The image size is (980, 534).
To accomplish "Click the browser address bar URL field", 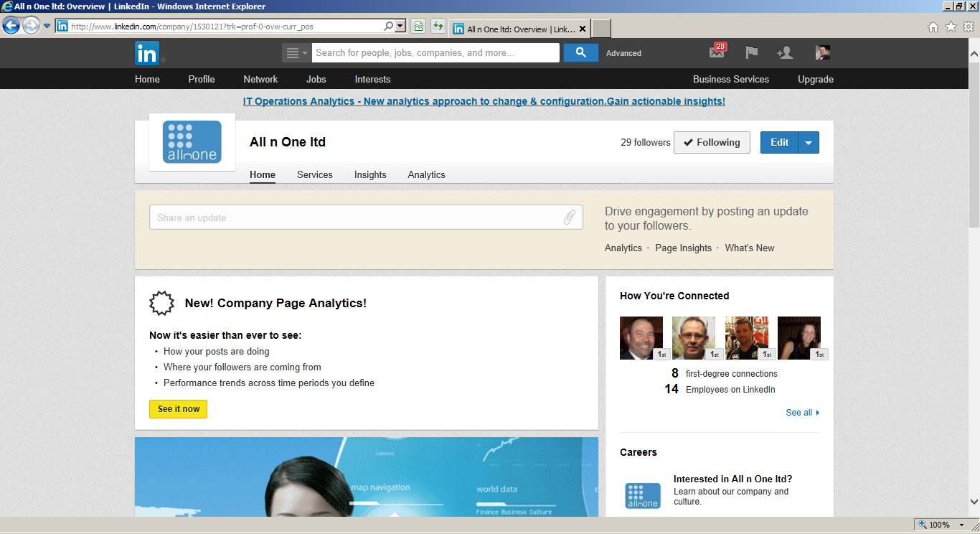I will coord(225,27).
